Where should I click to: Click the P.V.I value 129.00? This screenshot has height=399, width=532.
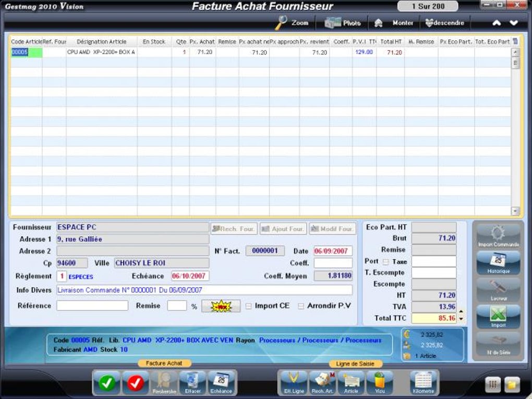[x=364, y=52]
